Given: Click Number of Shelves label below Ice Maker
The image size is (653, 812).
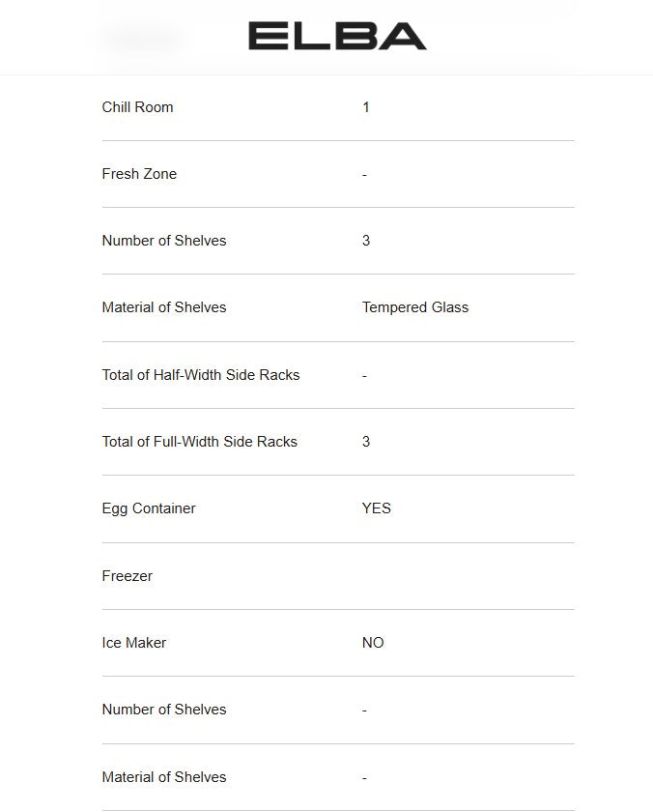Looking at the screenshot, I should point(164,710).
